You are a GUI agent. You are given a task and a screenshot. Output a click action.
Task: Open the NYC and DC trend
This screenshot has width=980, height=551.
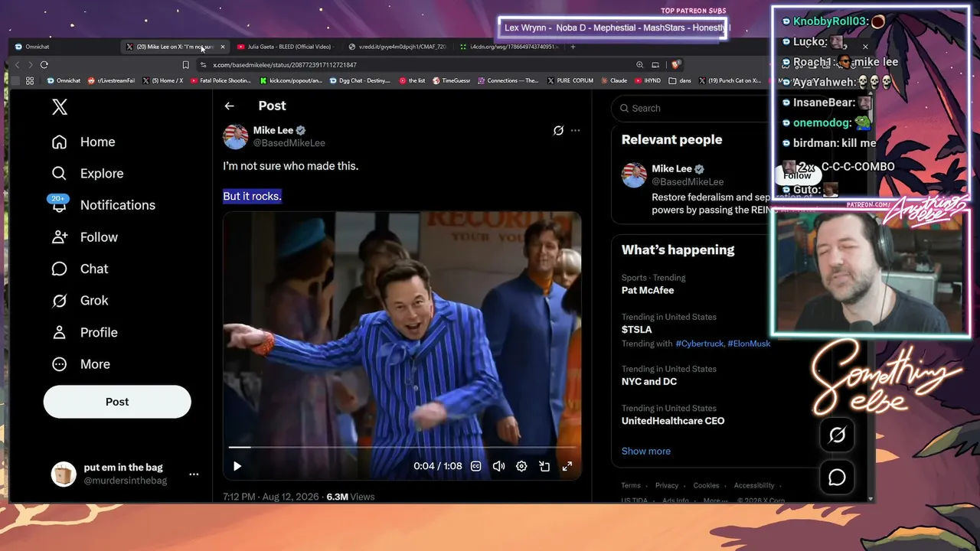click(649, 381)
